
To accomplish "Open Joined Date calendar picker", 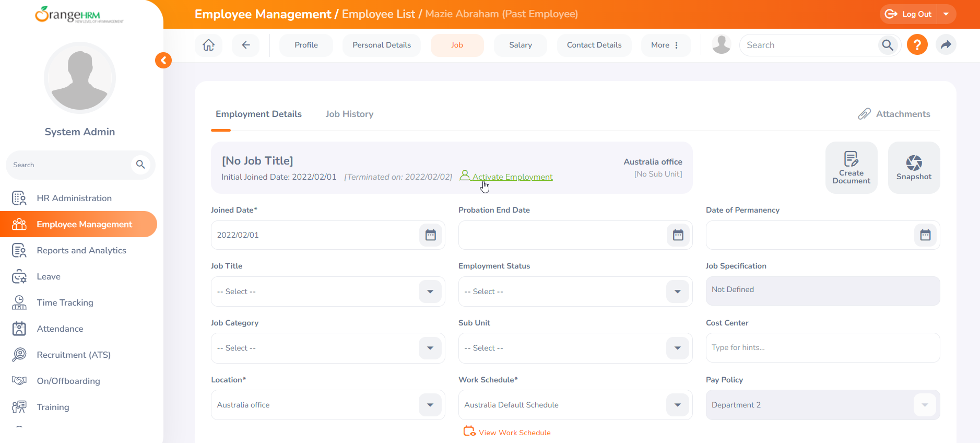I will point(430,235).
